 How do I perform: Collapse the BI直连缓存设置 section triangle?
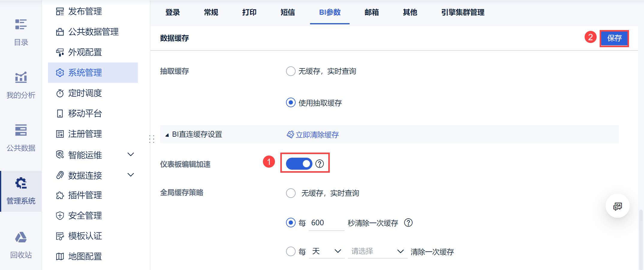[167, 135]
